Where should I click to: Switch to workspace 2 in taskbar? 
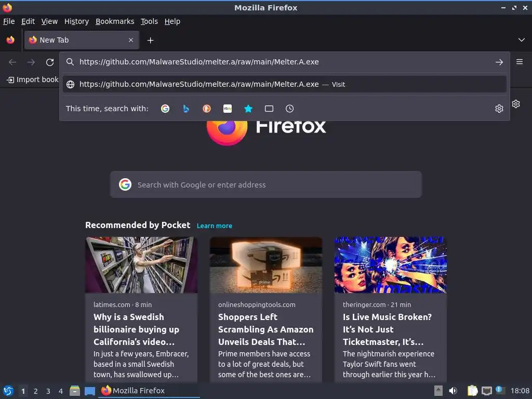36,391
